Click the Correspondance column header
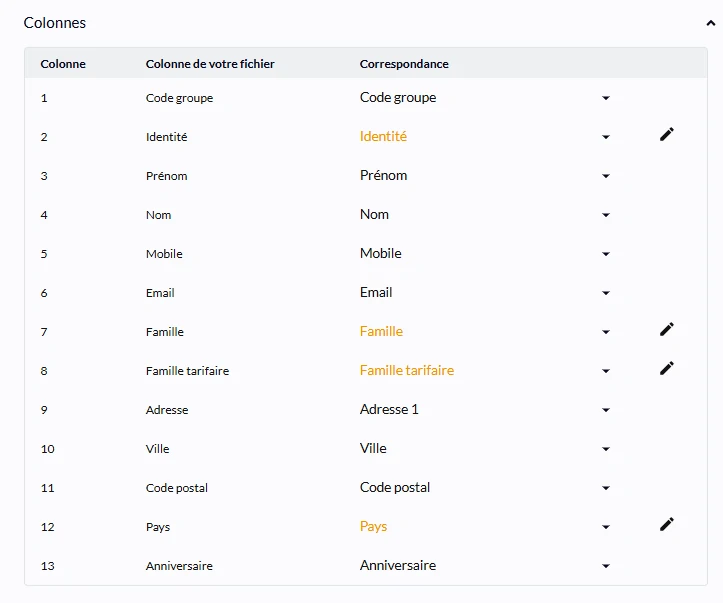723x603 pixels. point(404,64)
